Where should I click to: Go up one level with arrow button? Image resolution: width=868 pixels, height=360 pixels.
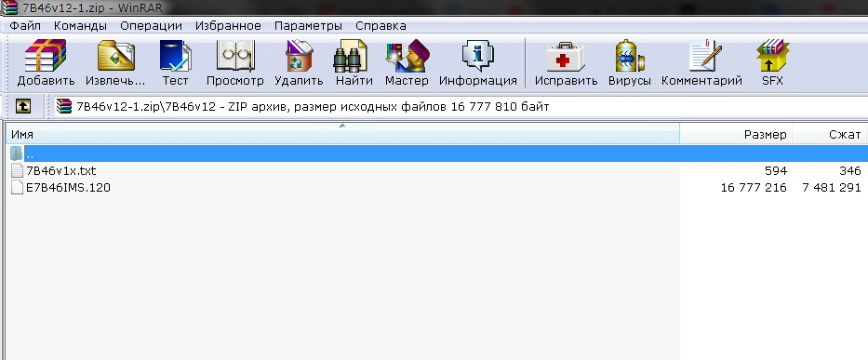(x=22, y=106)
